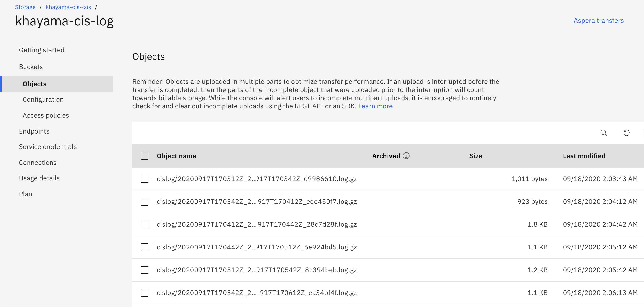
Task: Select the 8c394beb.log.gz row checkbox
Action: pyautogui.click(x=144, y=270)
